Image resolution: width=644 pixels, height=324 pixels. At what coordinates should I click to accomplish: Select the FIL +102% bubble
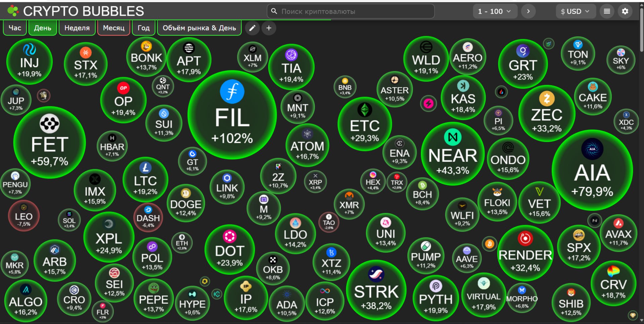(x=232, y=115)
